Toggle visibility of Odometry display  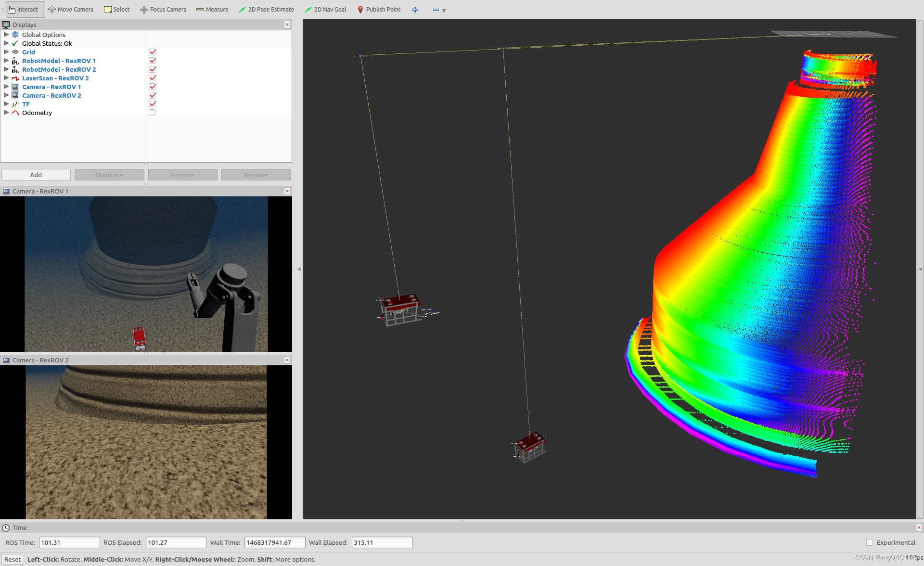pyautogui.click(x=153, y=113)
